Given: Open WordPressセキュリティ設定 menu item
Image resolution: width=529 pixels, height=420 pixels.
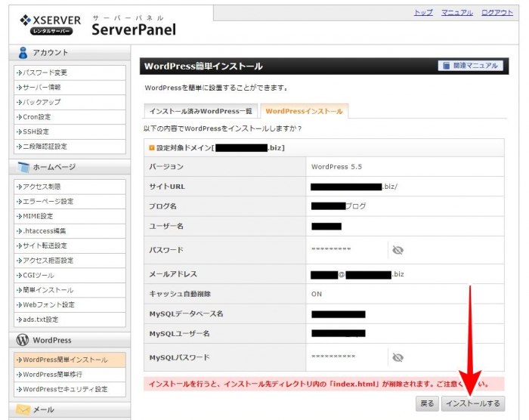Looking at the screenshot, I should click(70, 389).
